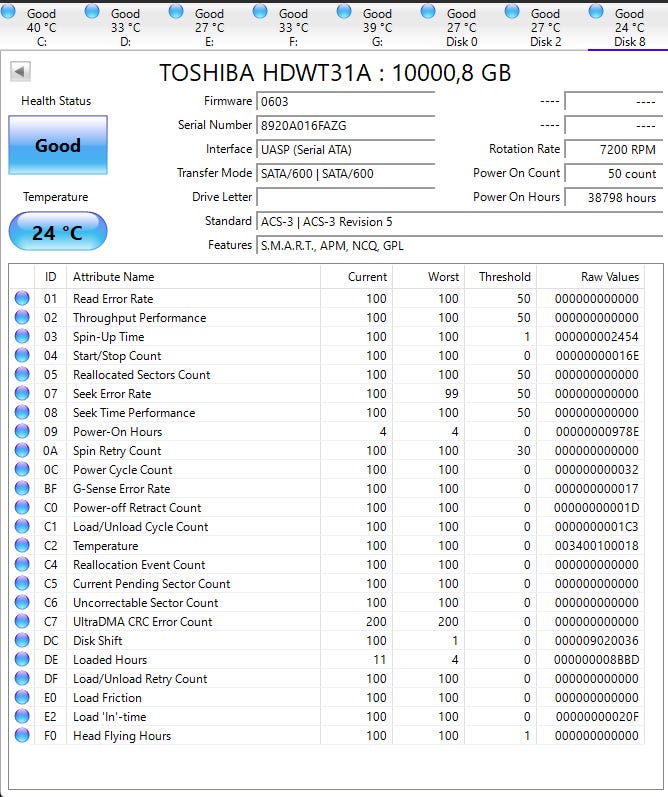Screen dimensions: 668x797
Task: Select the E: drive tab
Action: point(209,26)
